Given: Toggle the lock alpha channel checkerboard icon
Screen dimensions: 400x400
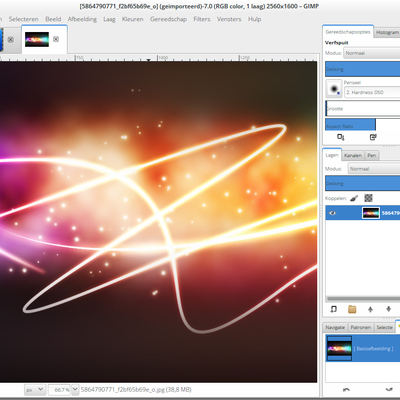Looking at the screenshot, I should (368, 198).
